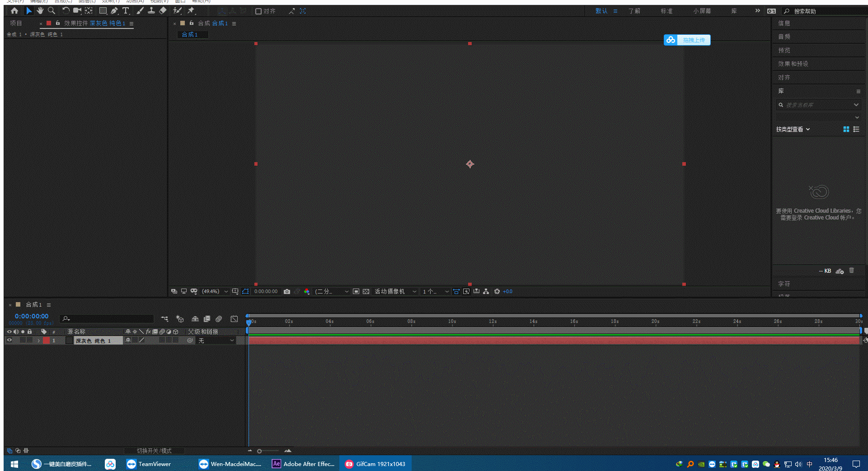This screenshot has width=868, height=471.
Task: Click the timeline zoom slider handle
Action: coord(259,451)
